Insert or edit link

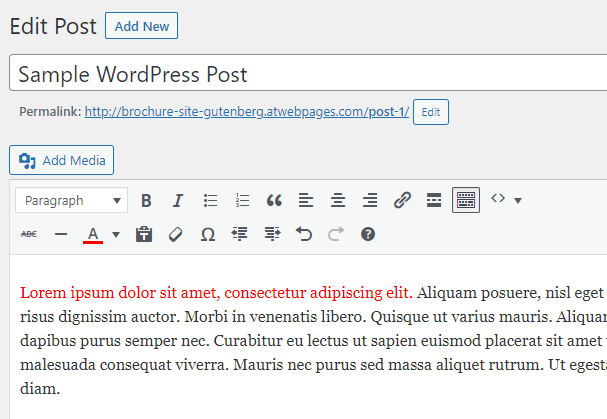(402, 200)
